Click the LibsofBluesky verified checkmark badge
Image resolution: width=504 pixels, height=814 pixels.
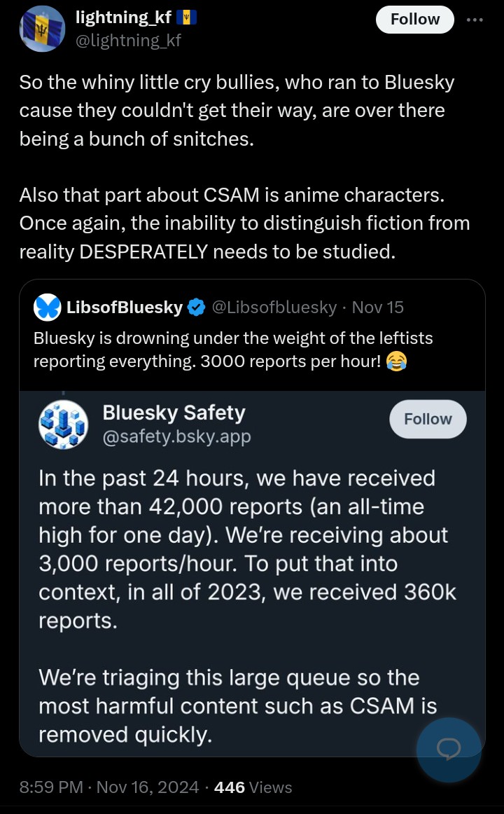point(196,308)
